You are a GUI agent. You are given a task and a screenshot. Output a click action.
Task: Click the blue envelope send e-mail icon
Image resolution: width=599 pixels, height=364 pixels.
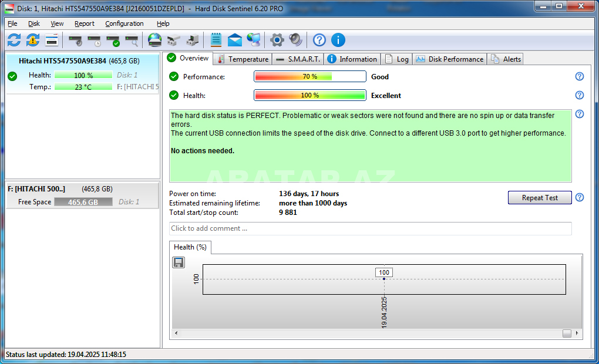pos(234,40)
